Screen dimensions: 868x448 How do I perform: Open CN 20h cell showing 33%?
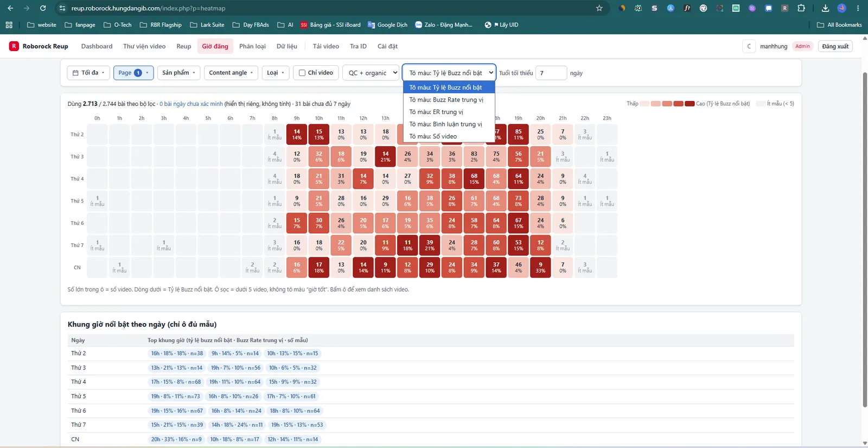(x=540, y=267)
